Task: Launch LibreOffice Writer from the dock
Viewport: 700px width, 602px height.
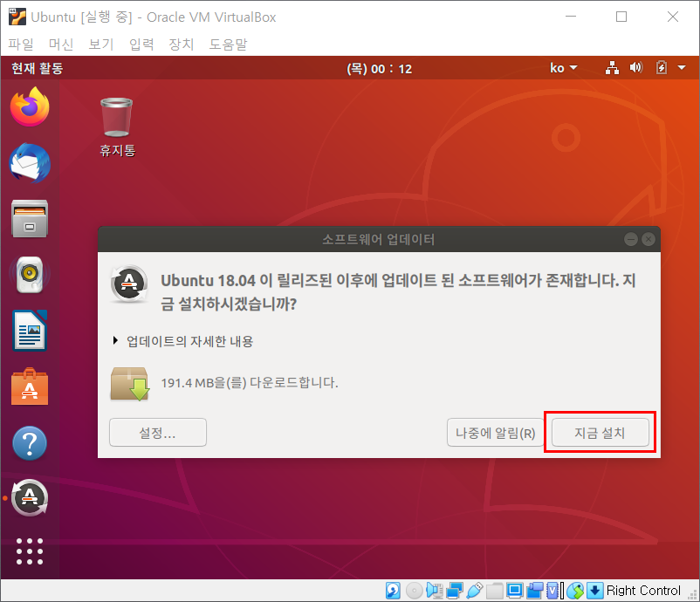Action: pos(30,331)
